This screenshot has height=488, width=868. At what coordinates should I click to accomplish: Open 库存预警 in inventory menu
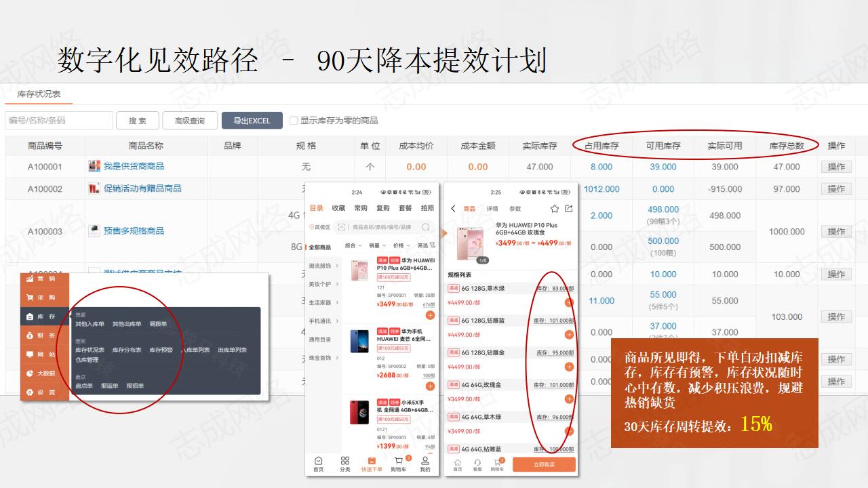tap(161, 350)
